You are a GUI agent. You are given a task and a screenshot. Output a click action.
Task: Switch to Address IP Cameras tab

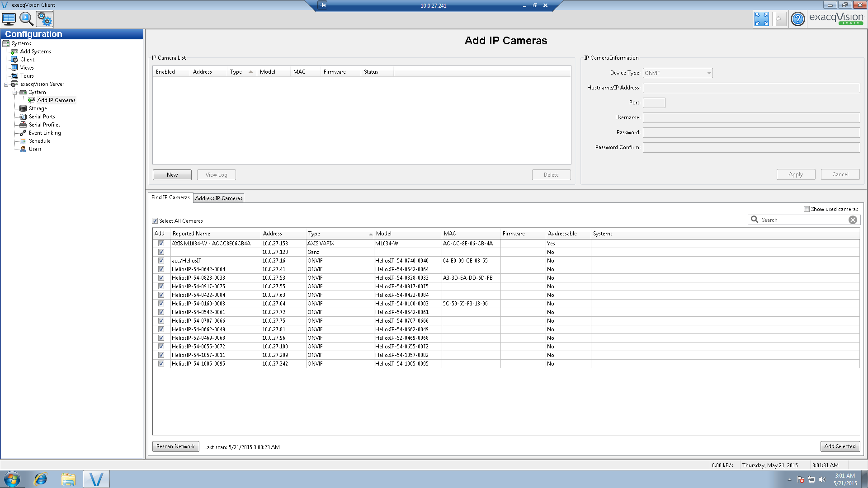(219, 198)
